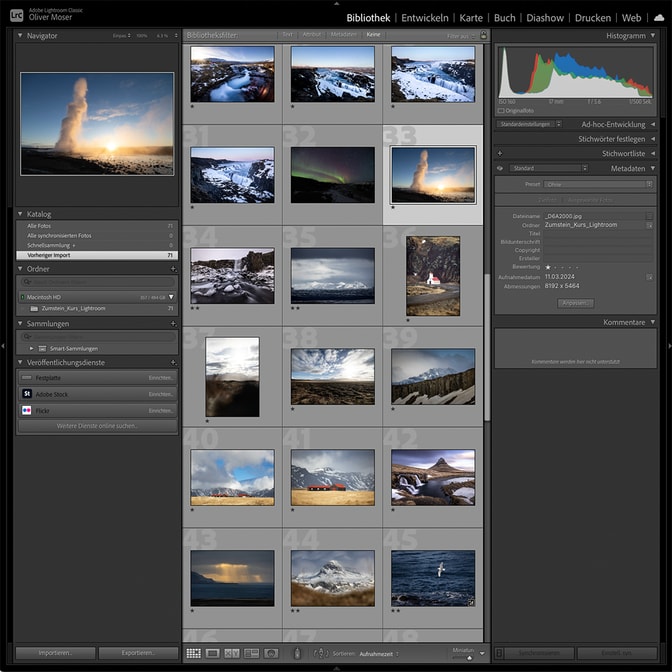672x672 pixels.
Task: Open the Buch module
Action: [504, 18]
